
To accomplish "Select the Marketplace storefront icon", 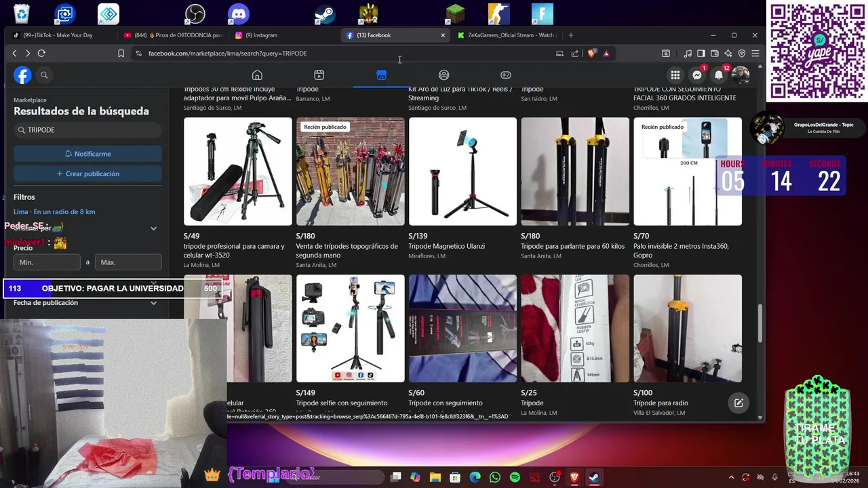I will click(381, 75).
